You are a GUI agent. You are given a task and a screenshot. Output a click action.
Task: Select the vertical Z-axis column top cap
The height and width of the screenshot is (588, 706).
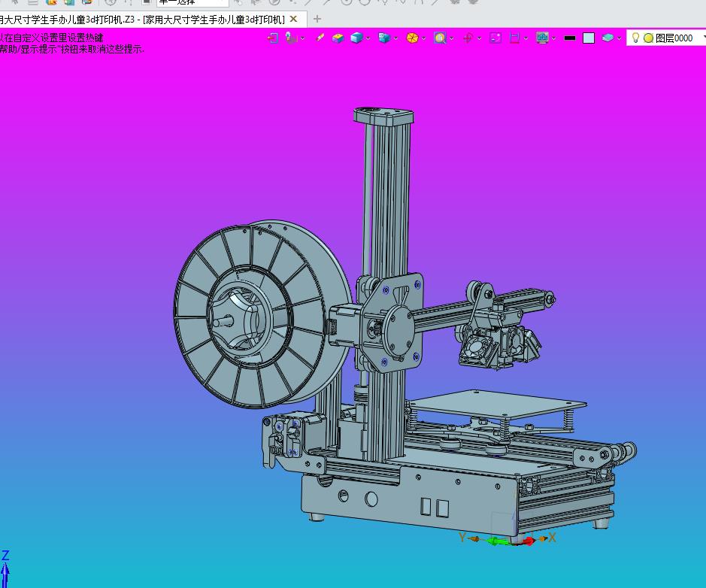(383, 115)
